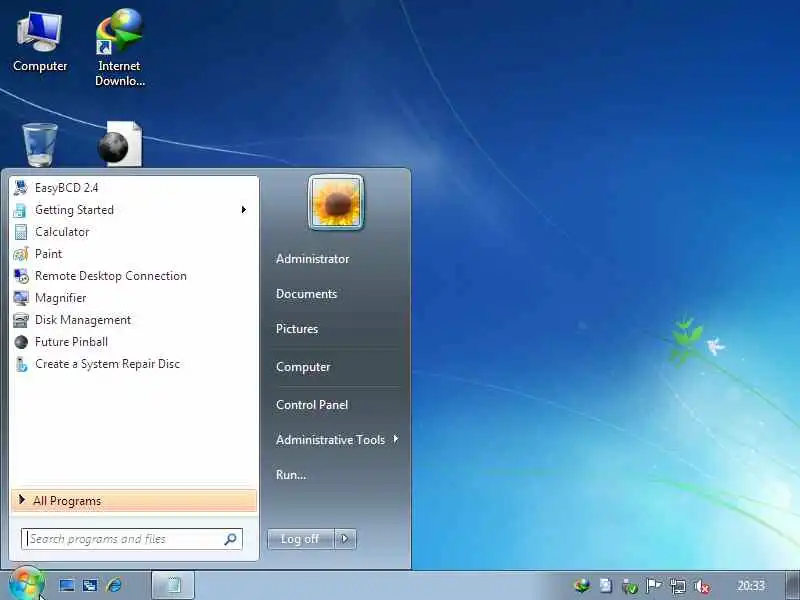Click the Windows Start orb

[x=26, y=584]
